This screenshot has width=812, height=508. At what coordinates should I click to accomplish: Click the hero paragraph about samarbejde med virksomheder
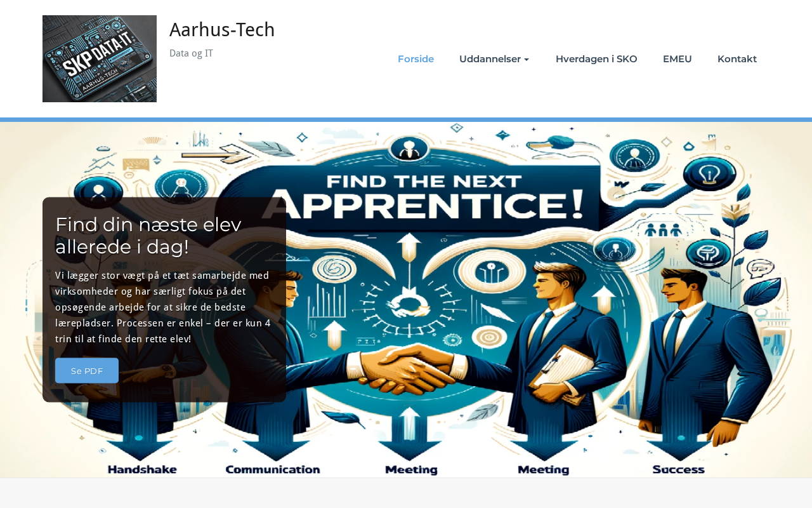pos(163,307)
